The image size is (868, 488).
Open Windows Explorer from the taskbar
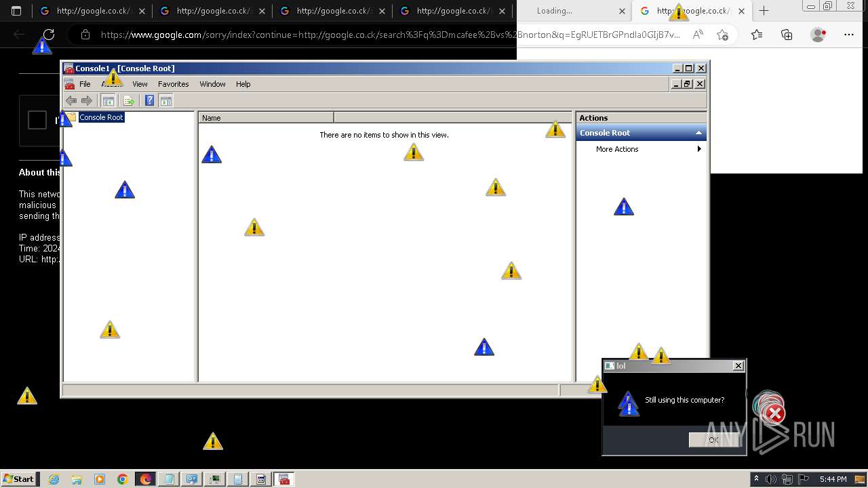click(77, 479)
